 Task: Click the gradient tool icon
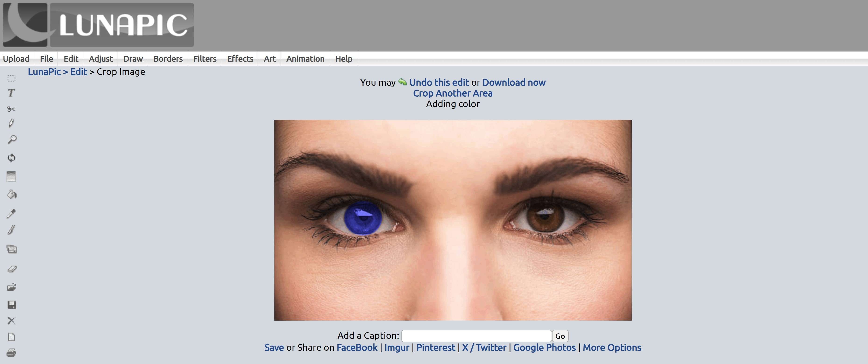pos(11,176)
